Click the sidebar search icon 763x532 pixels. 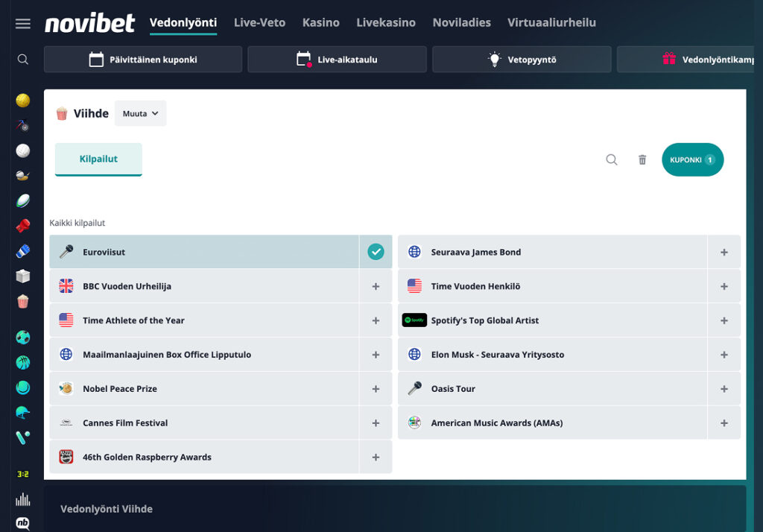coord(23,60)
